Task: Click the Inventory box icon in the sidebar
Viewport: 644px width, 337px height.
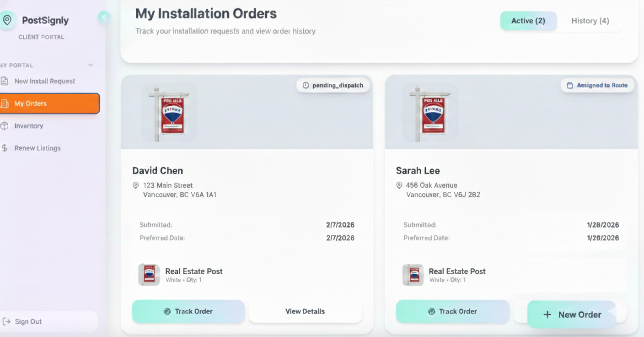Action: pos(4,126)
